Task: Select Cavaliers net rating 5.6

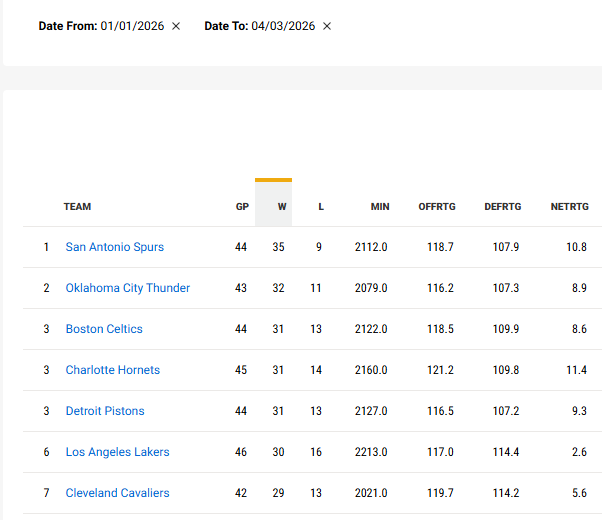Action: tap(579, 493)
